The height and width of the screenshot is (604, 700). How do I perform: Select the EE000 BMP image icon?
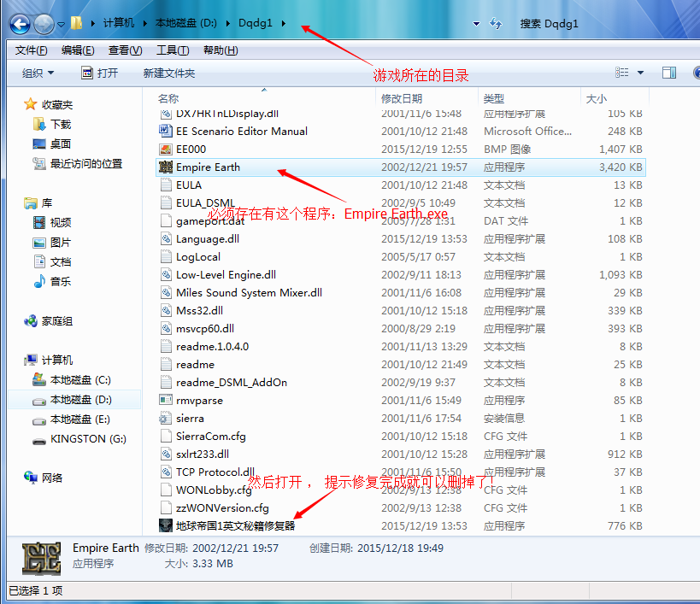166,150
